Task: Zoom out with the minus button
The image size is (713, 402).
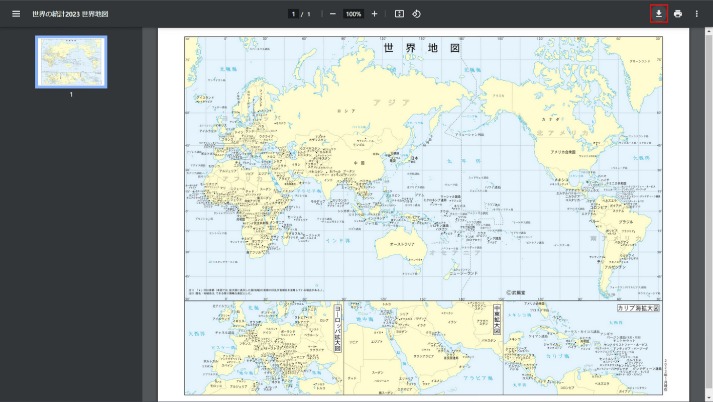Action: click(x=332, y=14)
